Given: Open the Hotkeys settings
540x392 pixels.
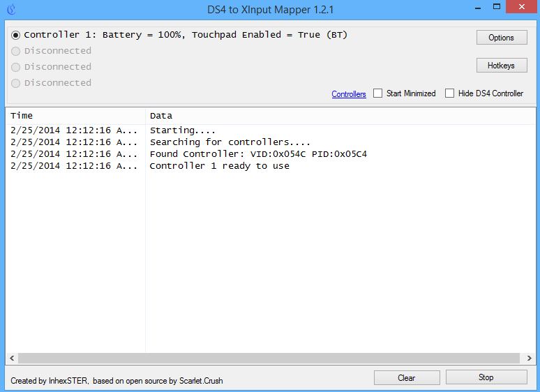Looking at the screenshot, I should click(x=502, y=66).
